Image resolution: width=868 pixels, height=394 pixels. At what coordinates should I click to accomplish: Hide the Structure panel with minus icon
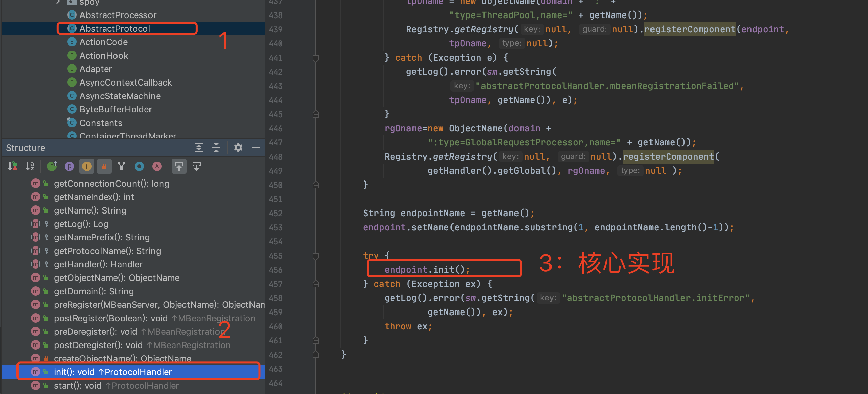(x=256, y=147)
